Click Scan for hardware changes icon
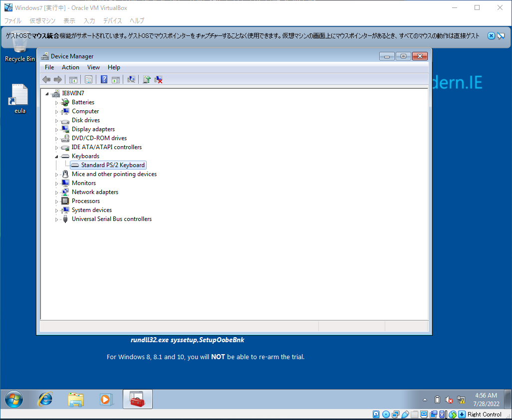 pyautogui.click(x=131, y=79)
